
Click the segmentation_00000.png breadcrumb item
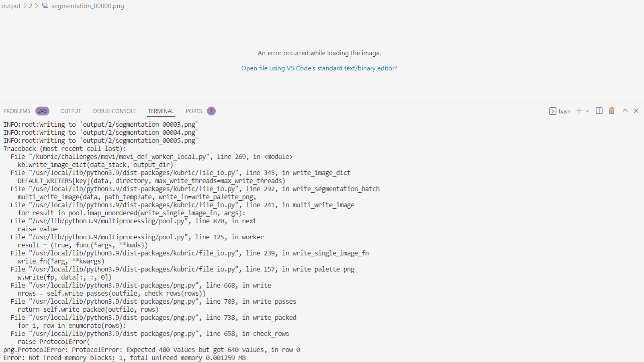point(87,6)
